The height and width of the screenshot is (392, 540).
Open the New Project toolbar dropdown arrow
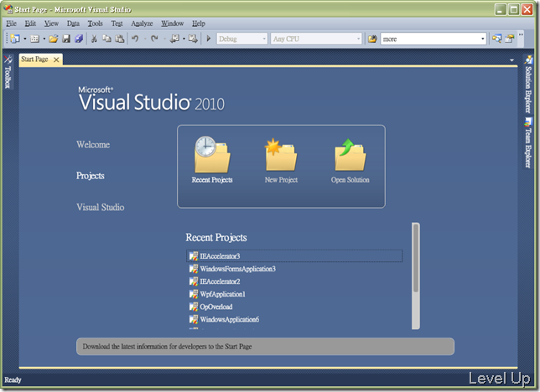[x=25, y=39]
